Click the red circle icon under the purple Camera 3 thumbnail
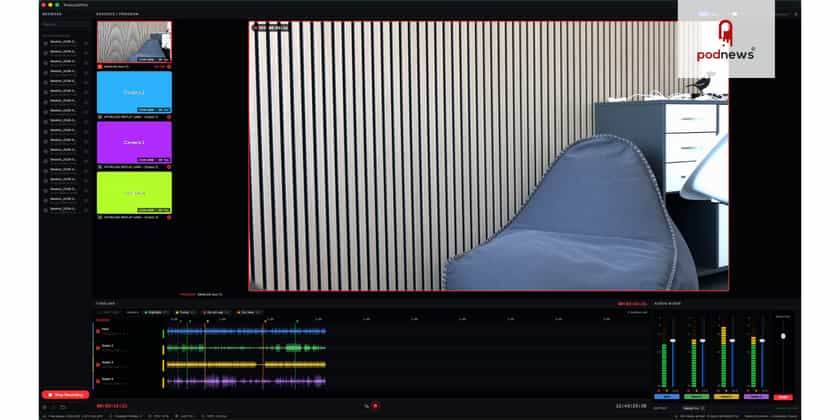Viewport: 840px width, 420px height. (x=169, y=167)
